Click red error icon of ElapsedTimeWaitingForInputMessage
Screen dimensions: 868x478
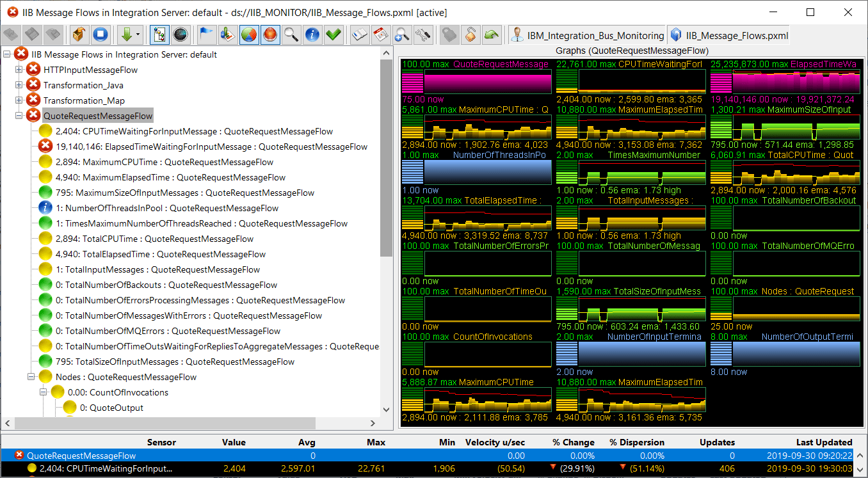(x=45, y=147)
